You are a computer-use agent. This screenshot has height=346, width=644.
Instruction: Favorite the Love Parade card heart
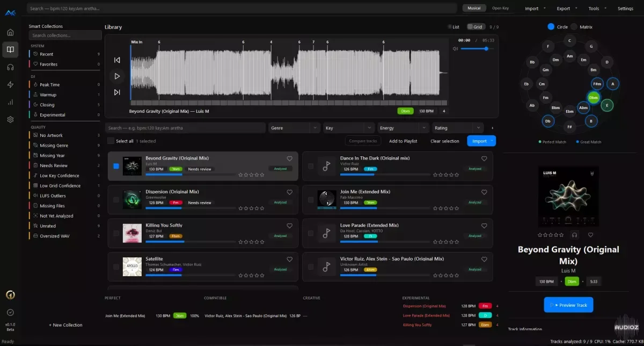(484, 226)
